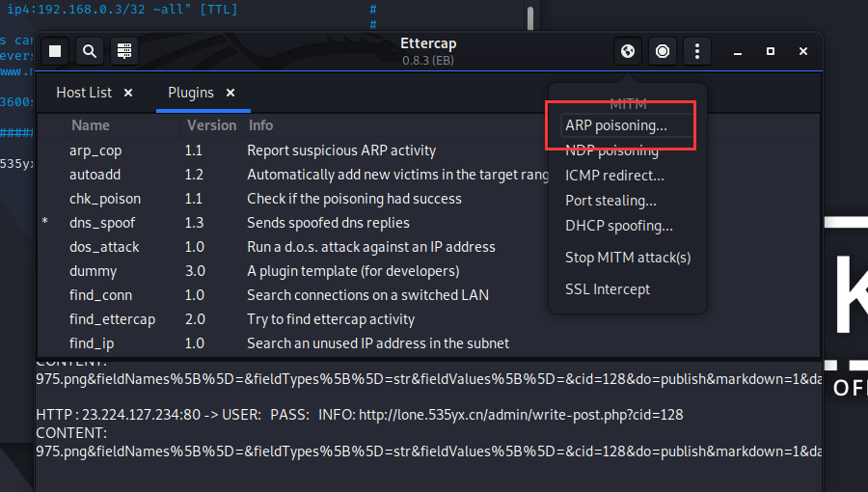Select the arp_cop plugin row
868x492 pixels.
[x=95, y=150]
